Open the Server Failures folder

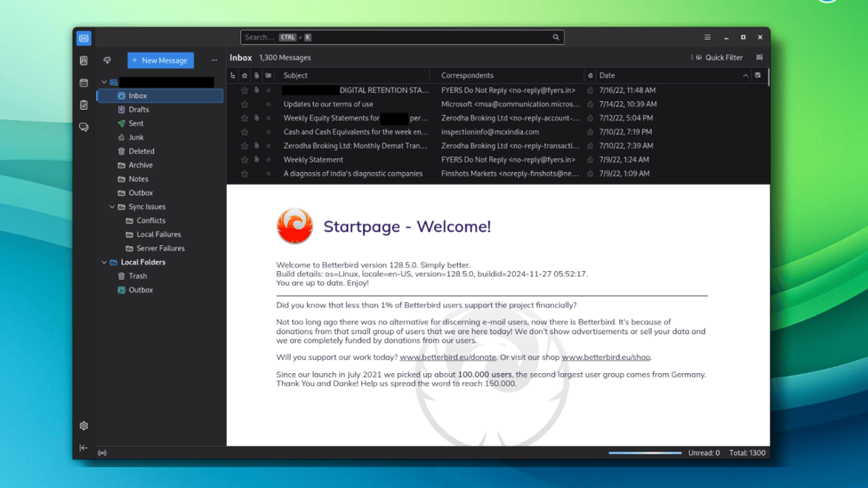pyautogui.click(x=160, y=248)
